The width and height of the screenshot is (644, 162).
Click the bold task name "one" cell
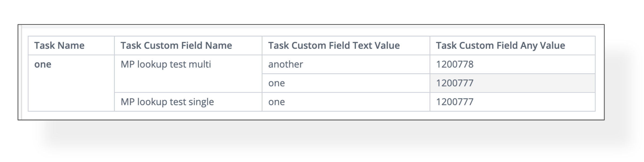tap(43, 64)
